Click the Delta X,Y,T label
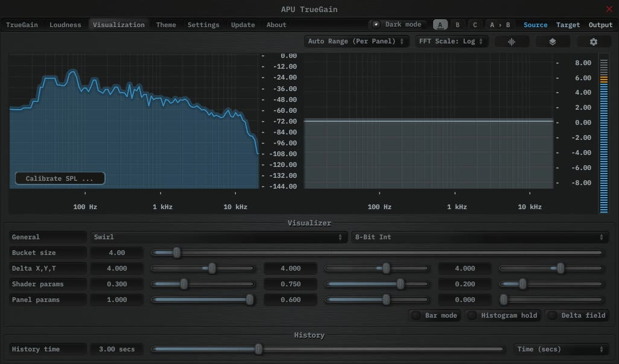This screenshot has width=619, height=364. coord(48,268)
